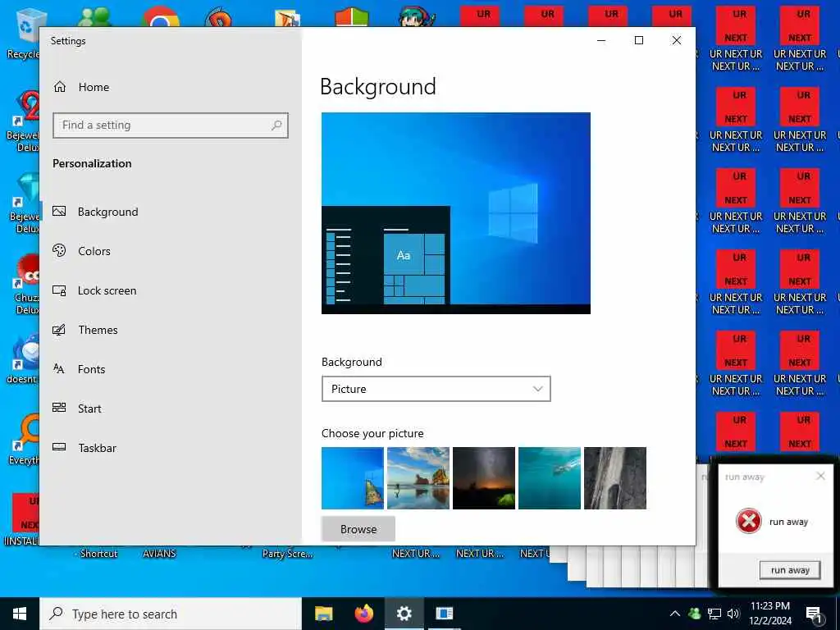This screenshot has height=630, width=840.
Task: Open the Windows Start menu
Action: click(x=20, y=614)
